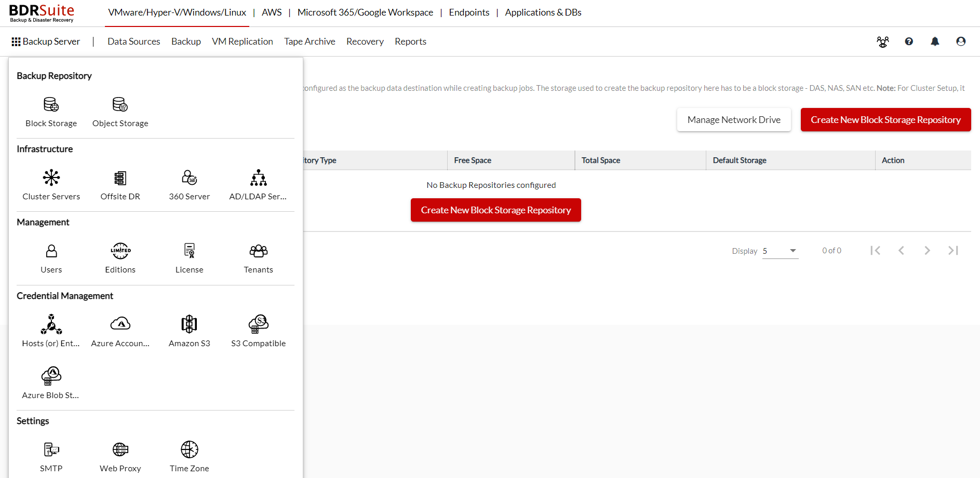Open Cluster Servers infrastructure icon
Image resolution: width=980 pixels, height=478 pixels.
tap(51, 178)
